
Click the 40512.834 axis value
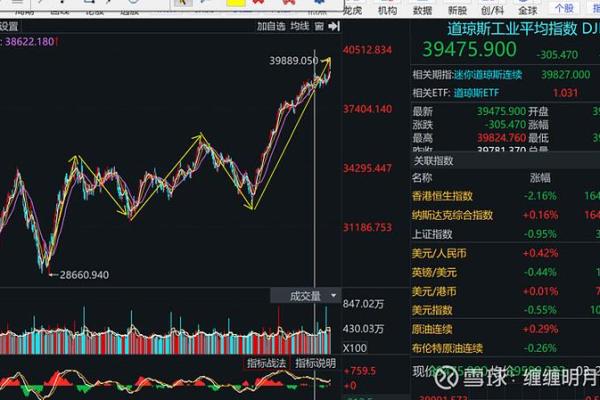pos(367,50)
